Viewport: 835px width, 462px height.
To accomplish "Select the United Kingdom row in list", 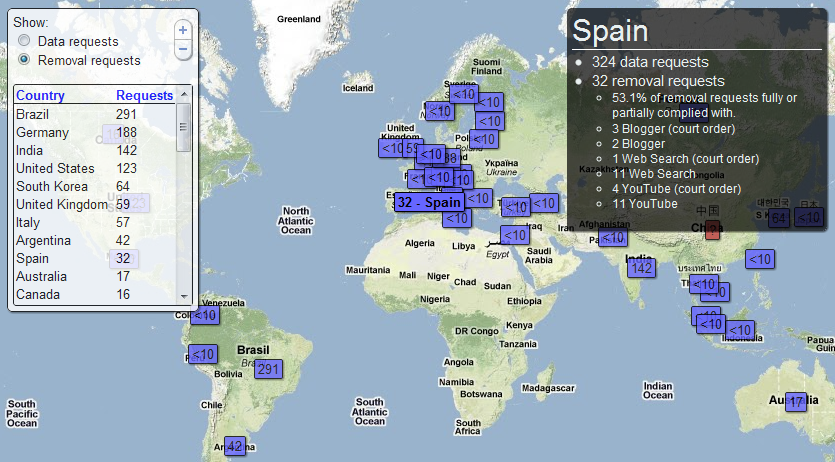I will (x=95, y=205).
